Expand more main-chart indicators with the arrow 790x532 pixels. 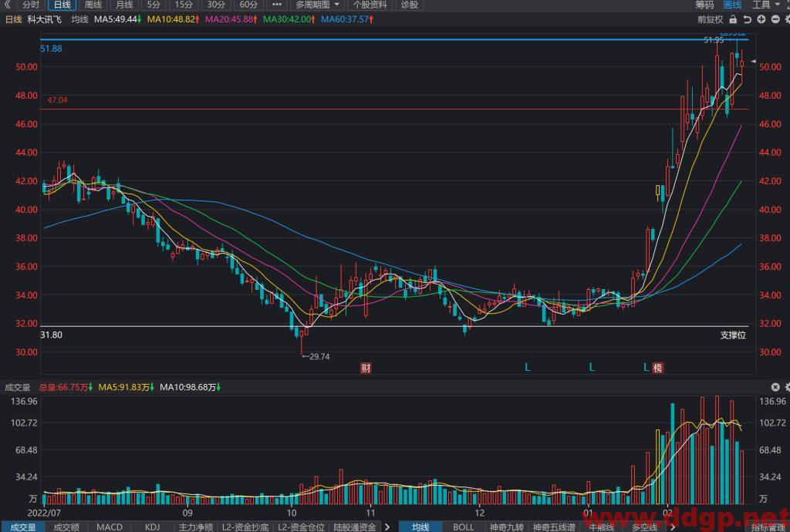point(673,527)
